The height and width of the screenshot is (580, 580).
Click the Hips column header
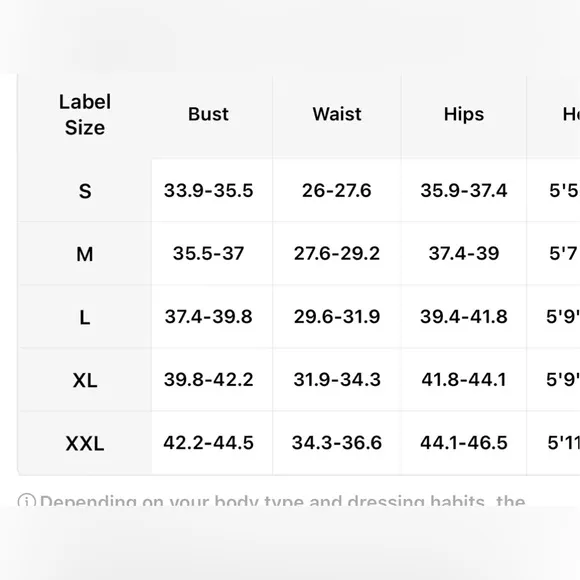click(464, 114)
